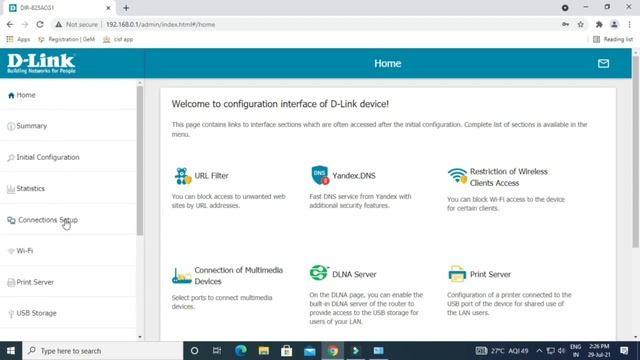Select the Home house icon in the sidebar
Image resolution: width=640 pixels, height=360 pixels.
point(11,95)
